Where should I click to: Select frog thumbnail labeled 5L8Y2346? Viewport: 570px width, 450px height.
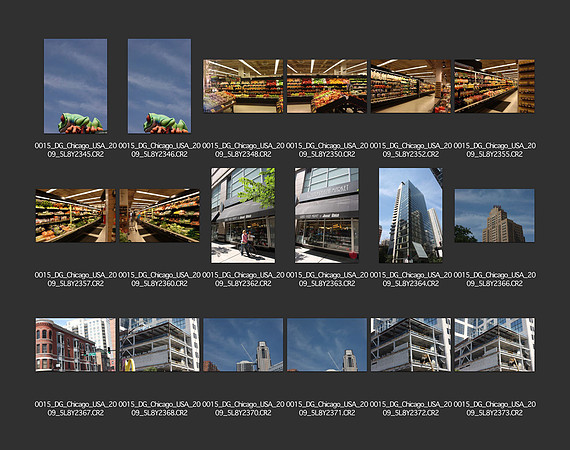pos(159,86)
